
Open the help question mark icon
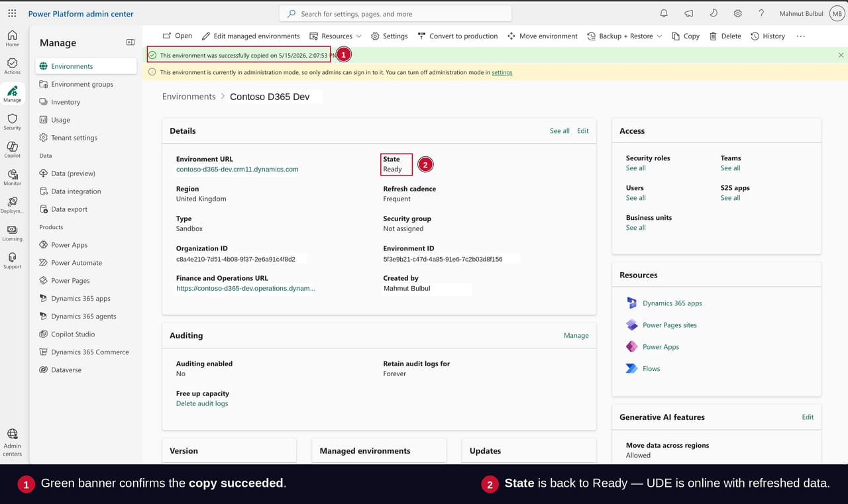coord(761,13)
